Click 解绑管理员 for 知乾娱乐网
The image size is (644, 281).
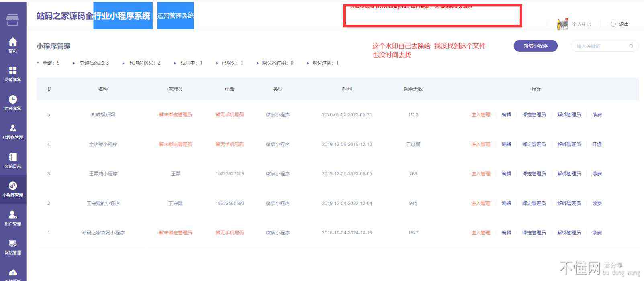coord(569,115)
